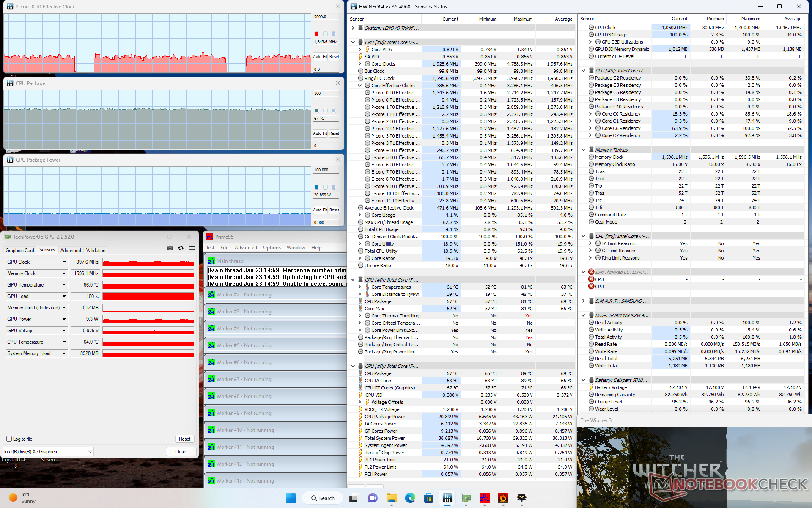Click the GPU-Z refresh icon

[x=181, y=248]
